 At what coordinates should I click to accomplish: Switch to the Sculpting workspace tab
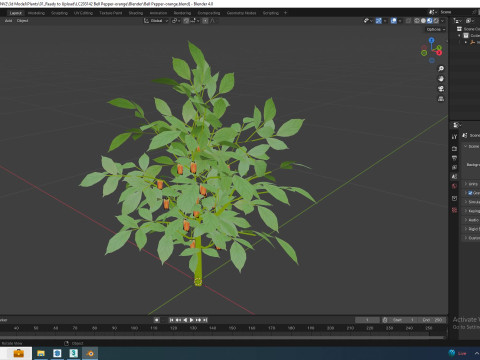[59, 13]
